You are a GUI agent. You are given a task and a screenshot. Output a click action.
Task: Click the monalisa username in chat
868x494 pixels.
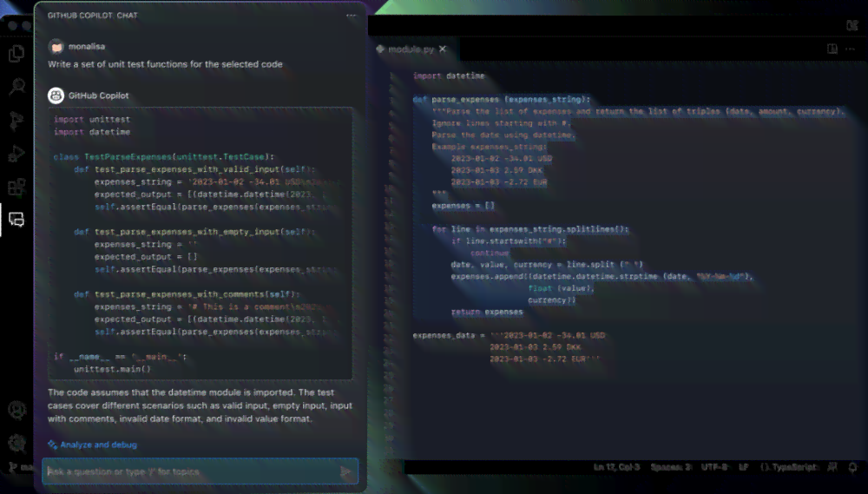coord(86,47)
